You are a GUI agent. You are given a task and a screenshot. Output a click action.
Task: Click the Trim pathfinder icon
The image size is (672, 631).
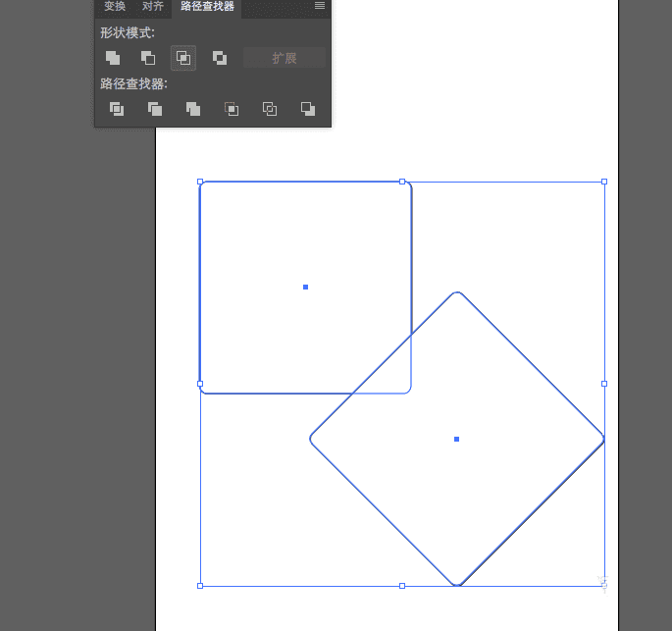[x=155, y=109]
